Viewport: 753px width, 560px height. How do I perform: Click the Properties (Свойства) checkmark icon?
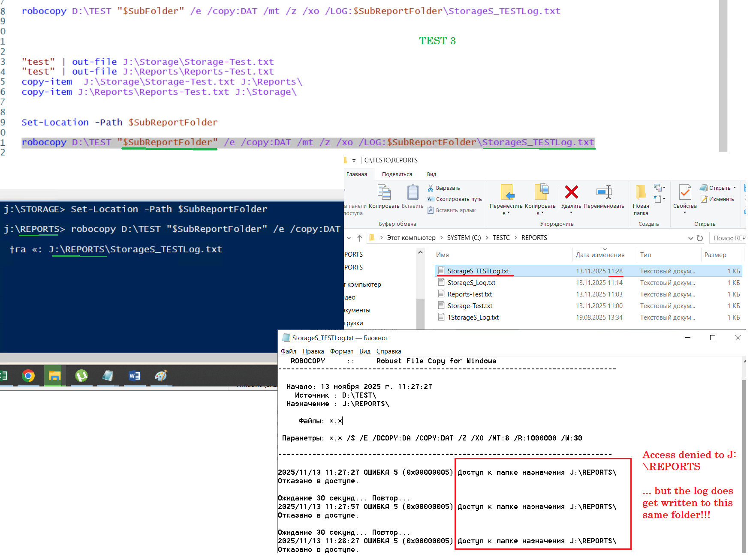click(x=685, y=192)
